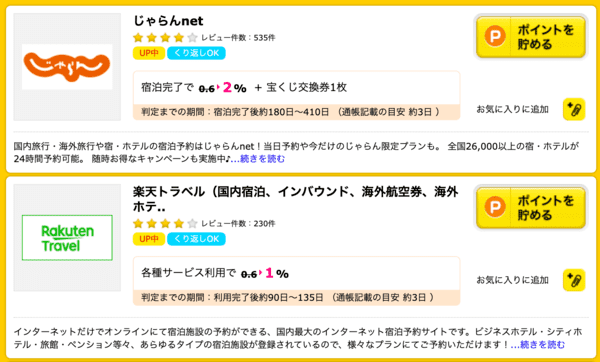Click the じゃらんnet ポイントを貯める button
This screenshot has height=362, width=600.
point(531,37)
